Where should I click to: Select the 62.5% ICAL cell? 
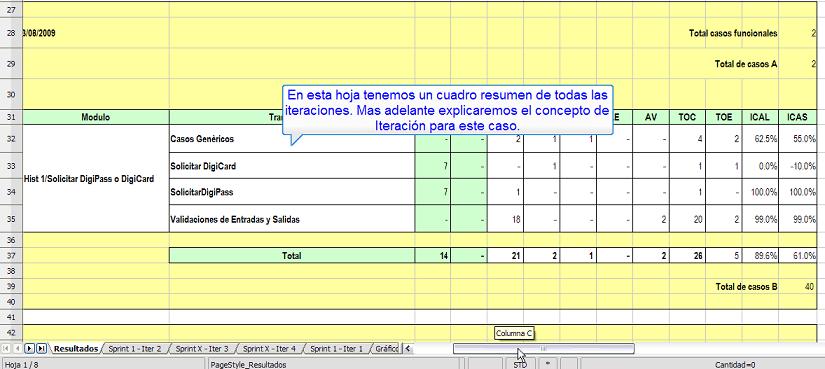click(760, 139)
